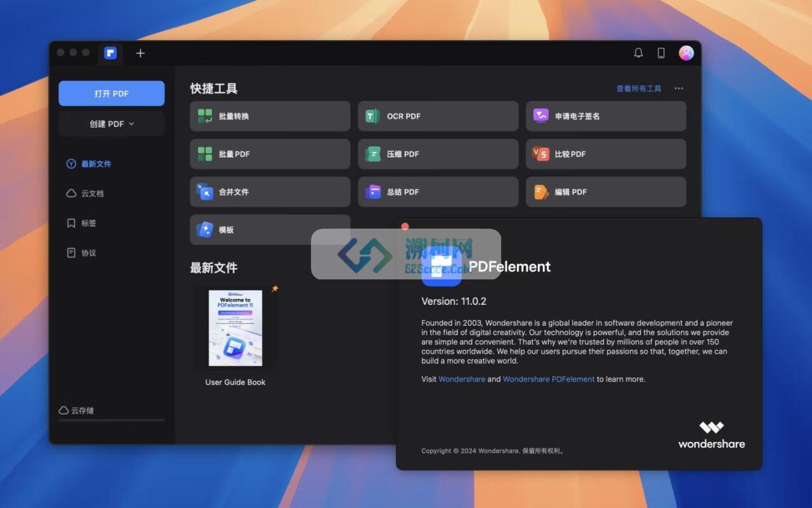Launch the 压缩 PDF tool
Viewport: 812px width, 508px height.
coord(438,154)
